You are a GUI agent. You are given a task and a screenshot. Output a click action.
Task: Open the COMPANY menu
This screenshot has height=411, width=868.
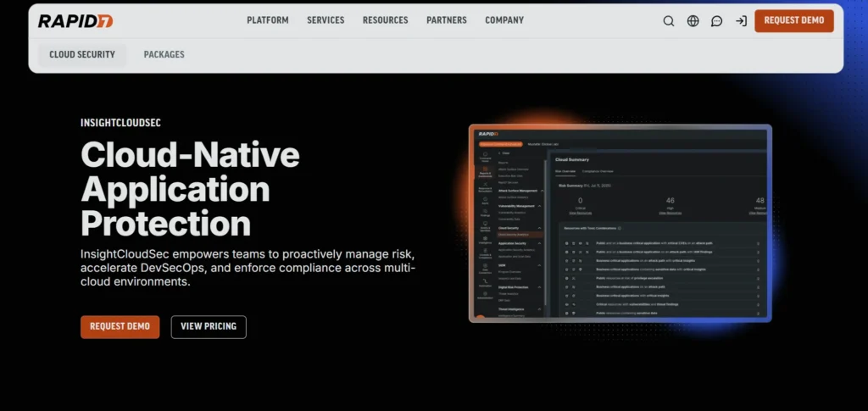click(x=504, y=20)
